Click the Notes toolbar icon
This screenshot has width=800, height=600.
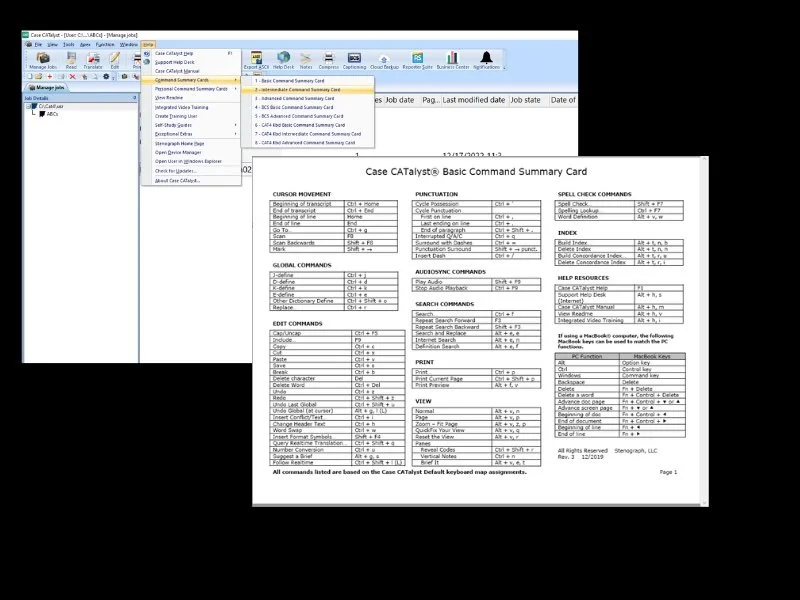[306, 60]
